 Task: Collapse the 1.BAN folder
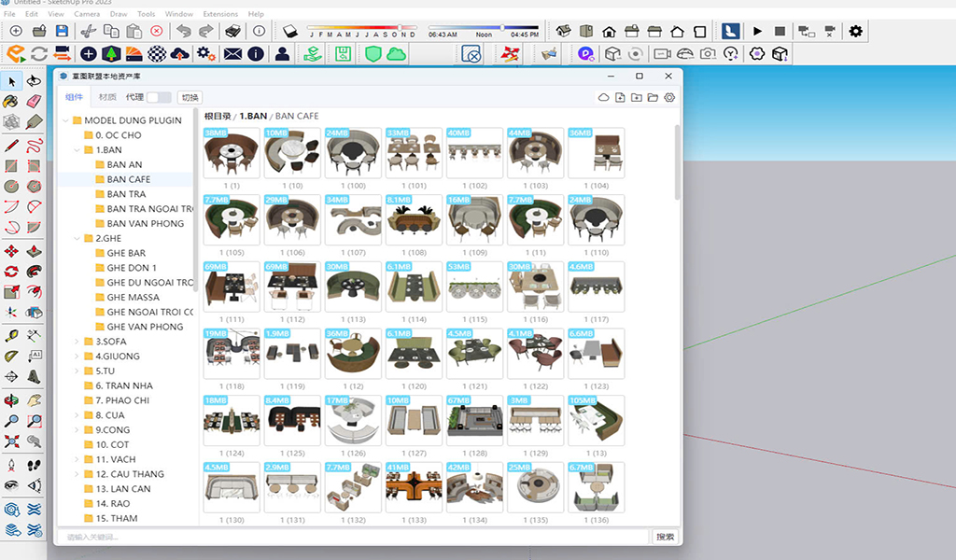click(x=77, y=149)
